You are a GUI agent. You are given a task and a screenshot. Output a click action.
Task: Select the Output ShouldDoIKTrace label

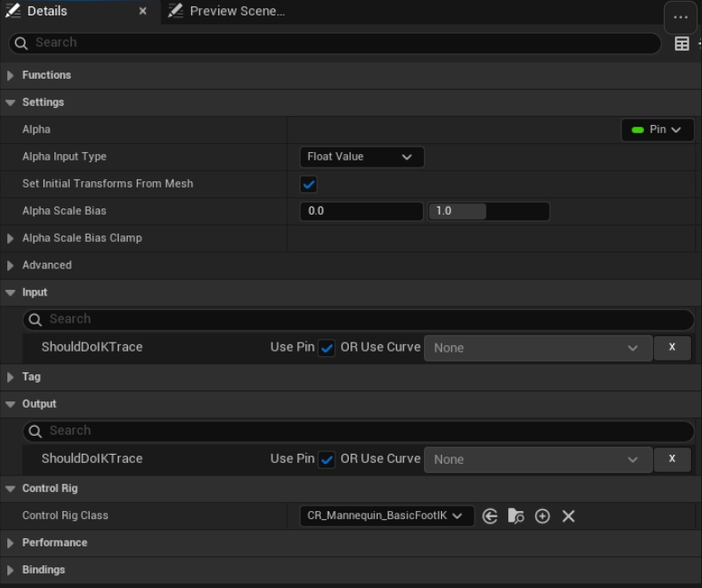pos(92,458)
